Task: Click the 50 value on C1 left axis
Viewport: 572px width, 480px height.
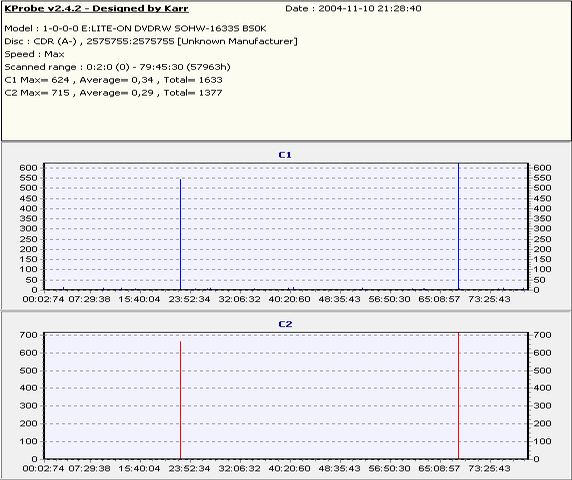Action: click(32, 280)
